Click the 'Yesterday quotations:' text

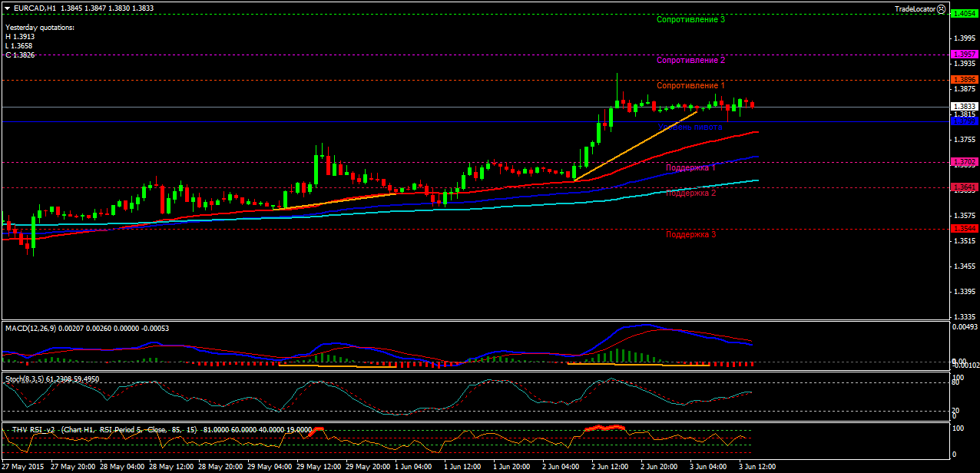click(x=40, y=27)
